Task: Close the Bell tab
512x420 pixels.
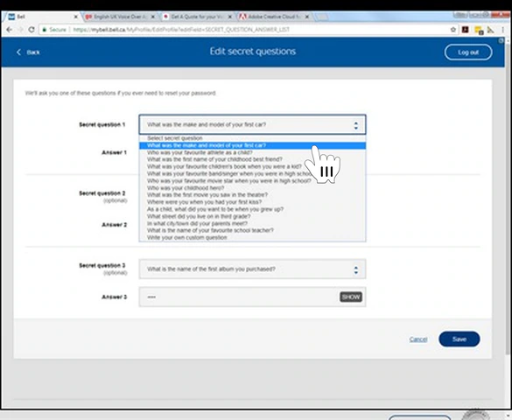Action: 76,17
